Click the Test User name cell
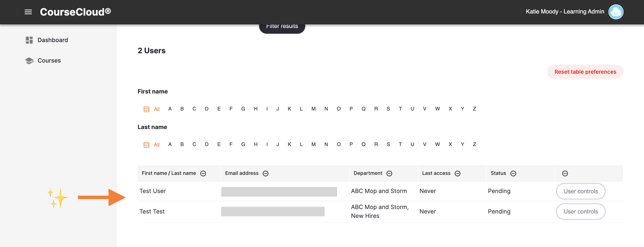Screen dimensions: 644x247 coord(153,191)
